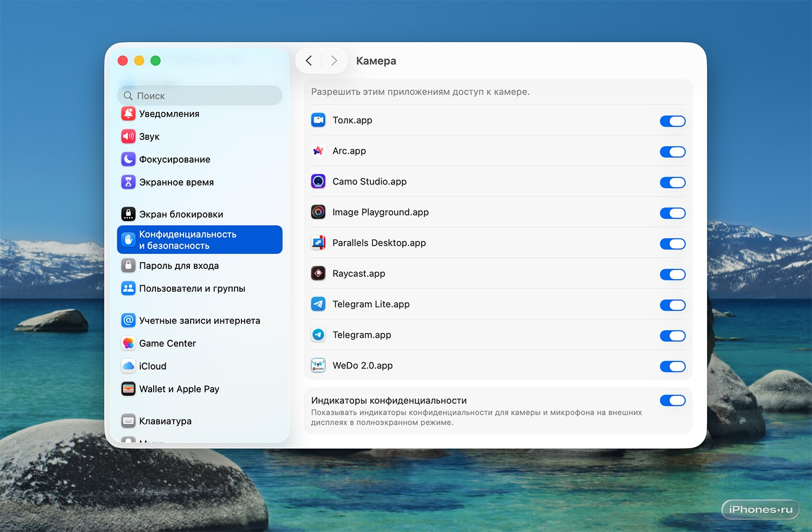Toggle camera access for Camo Studio.app
This screenshot has height=532, width=812.
(673, 182)
